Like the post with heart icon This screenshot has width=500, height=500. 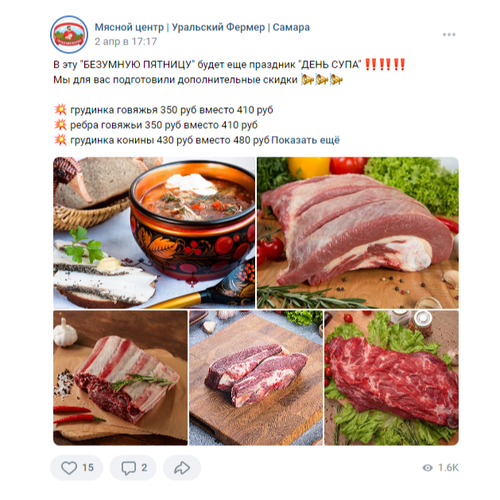click(69, 468)
